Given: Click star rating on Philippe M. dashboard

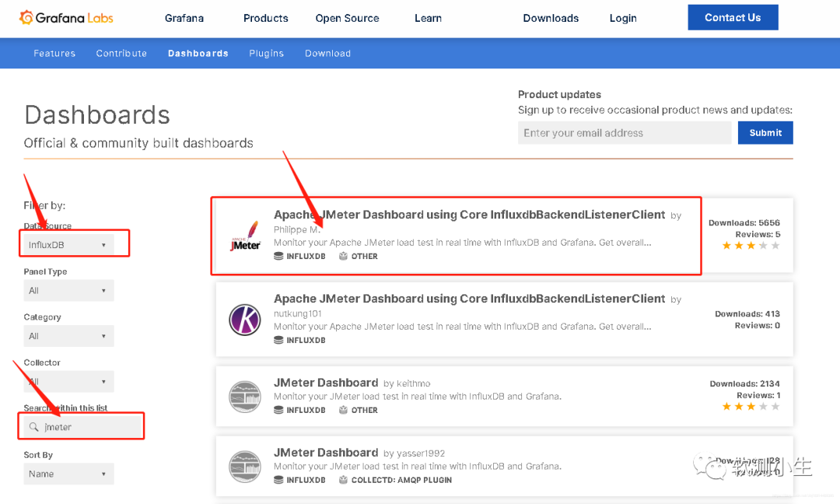Looking at the screenshot, I should [751, 246].
